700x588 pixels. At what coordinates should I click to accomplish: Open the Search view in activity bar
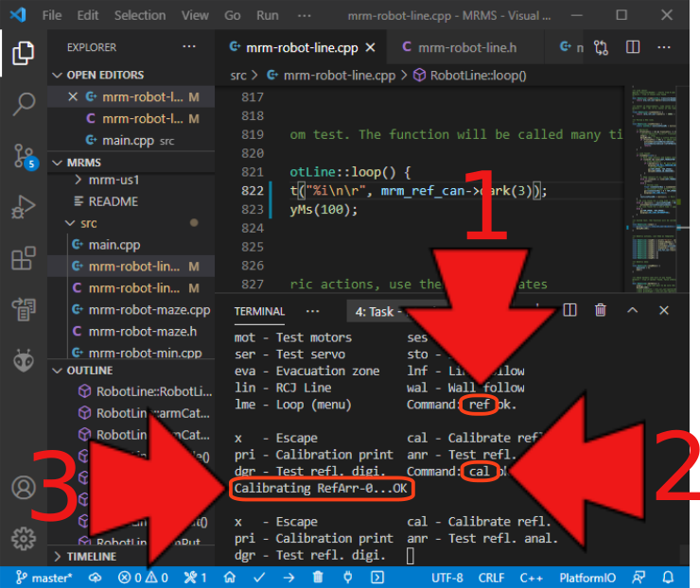click(x=24, y=104)
